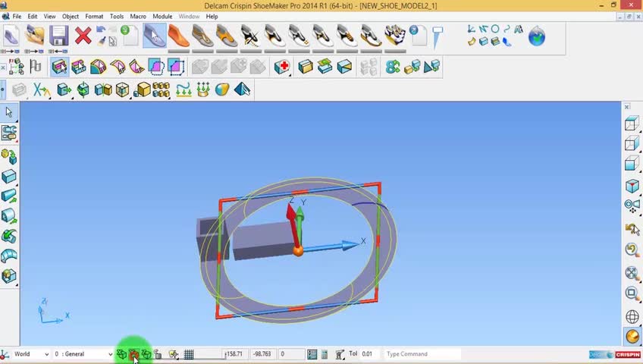
Task: Toggle the grid display icon in status bar
Action: [189, 354]
